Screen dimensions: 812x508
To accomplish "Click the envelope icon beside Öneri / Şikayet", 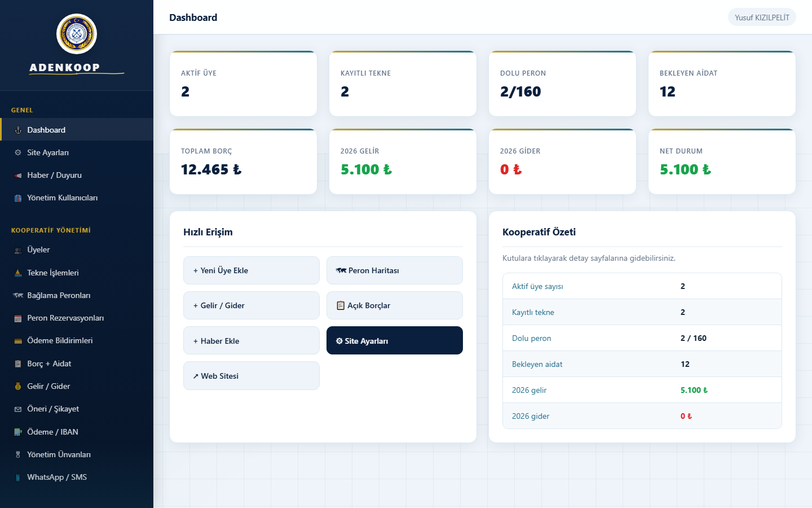I will (x=18, y=409).
